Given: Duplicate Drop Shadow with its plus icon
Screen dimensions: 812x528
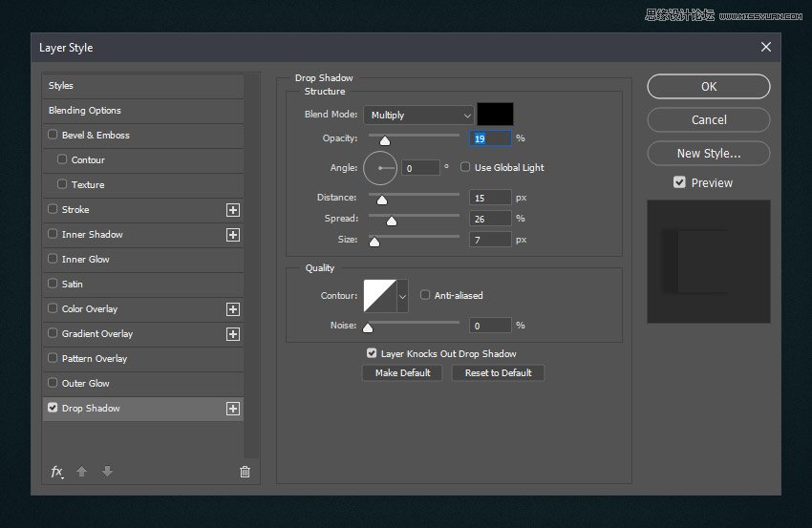Looking at the screenshot, I should [232, 409].
